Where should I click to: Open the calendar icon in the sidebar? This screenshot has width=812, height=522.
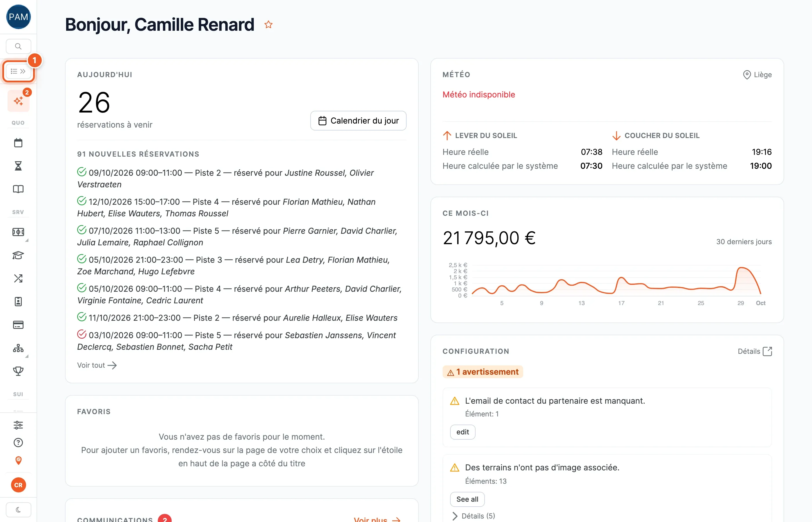[18, 143]
